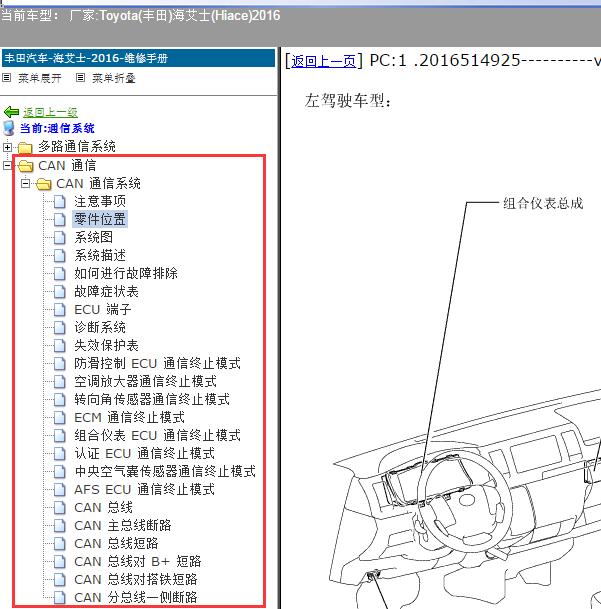This screenshot has height=609, width=601.
Task: Open ECM 通信终止模式
Action: point(129,418)
